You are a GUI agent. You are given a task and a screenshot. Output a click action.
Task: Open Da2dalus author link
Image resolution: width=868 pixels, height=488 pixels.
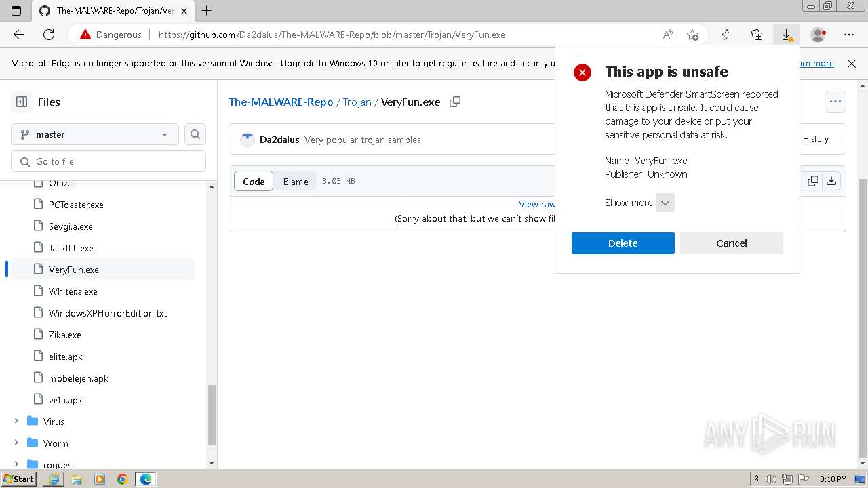(279, 140)
